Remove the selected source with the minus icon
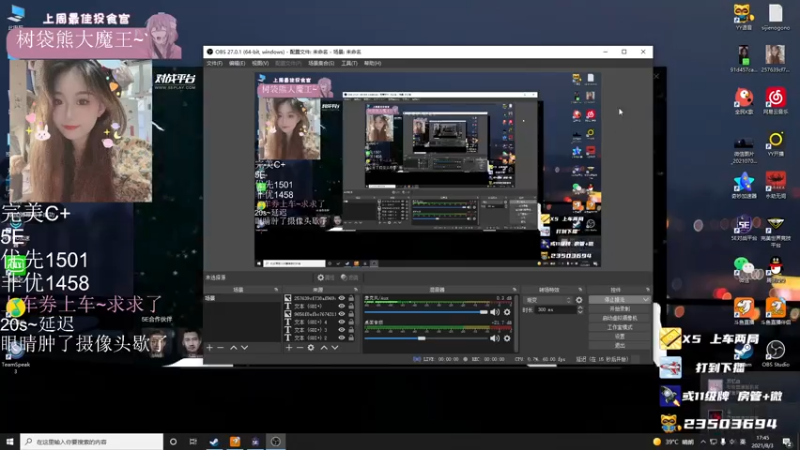 coord(299,347)
